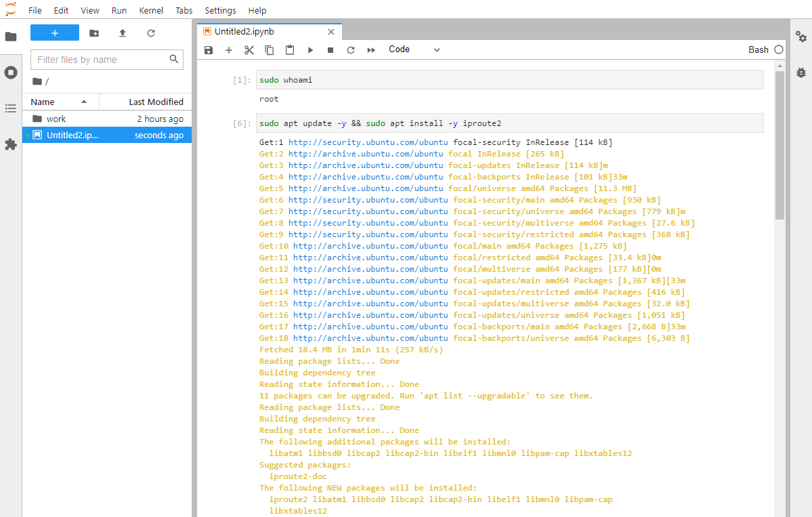The width and height of the screenshot is (812, 517).
Task: Click the notebook vertical scrollbar thumb
Action: (x=779, y=145)
